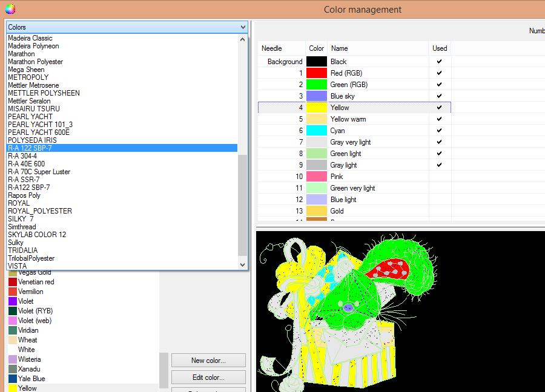The width and height of the screenshot is (545, 392).
Task: Select TrilobalPolyester palette
Action: pyautogui.click(x=31, y=258)
